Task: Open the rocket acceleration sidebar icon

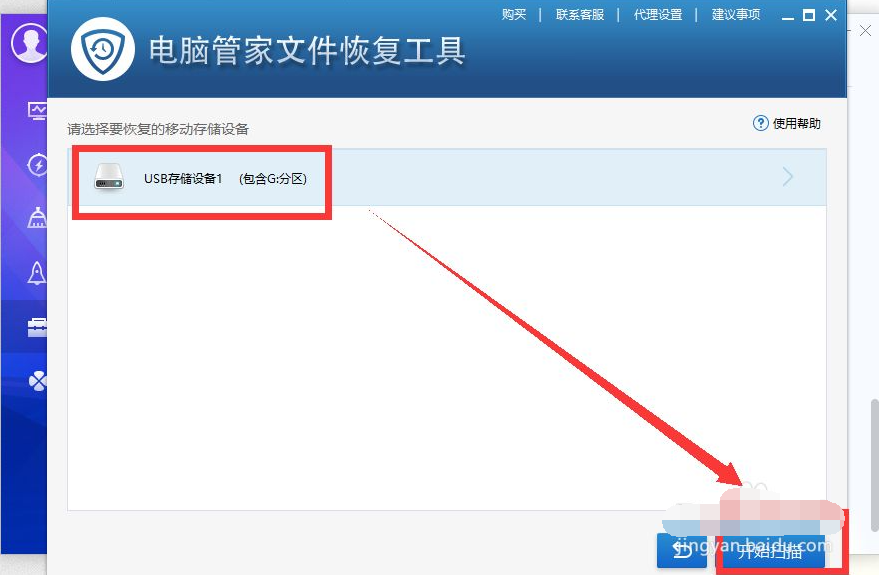Action: pos(38,272)
